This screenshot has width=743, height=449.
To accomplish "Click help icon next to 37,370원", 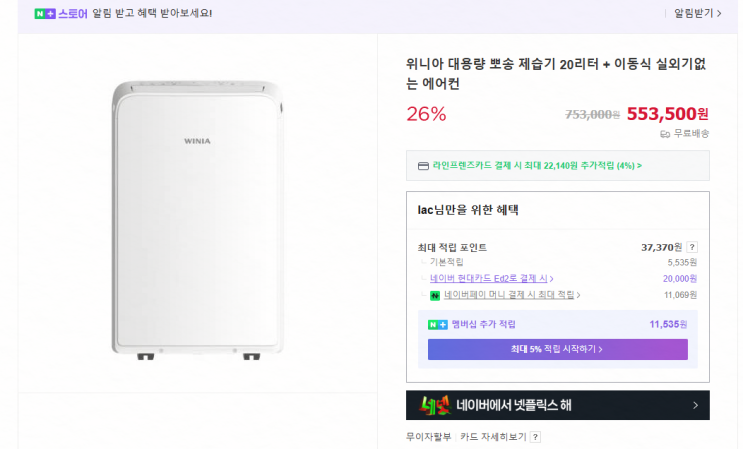I will point(692,247).
